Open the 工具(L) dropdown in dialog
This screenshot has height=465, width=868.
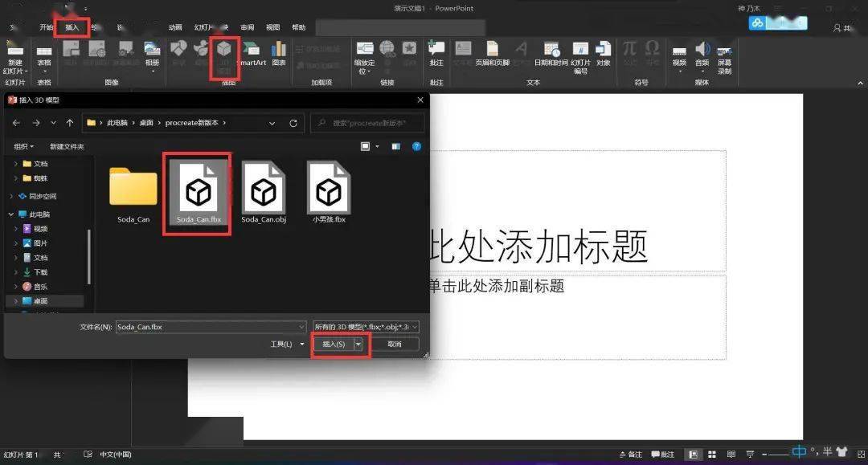(288, 344)
